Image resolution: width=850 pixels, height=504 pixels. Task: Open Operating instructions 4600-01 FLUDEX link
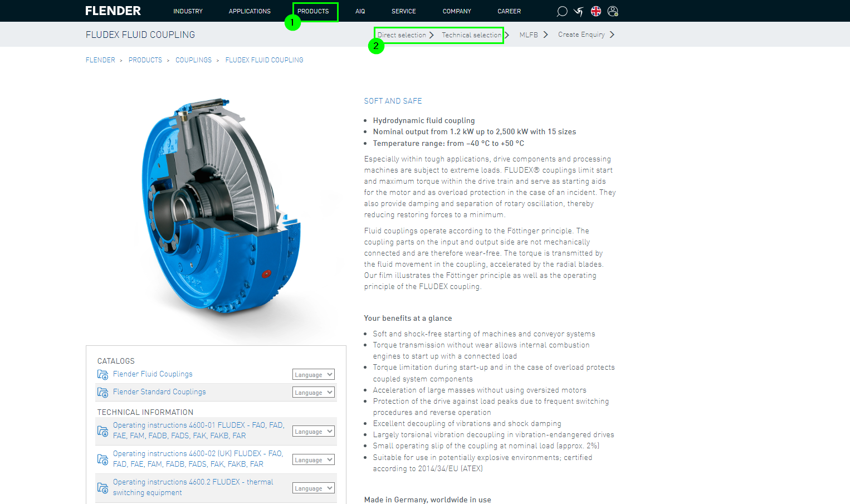click(199, 430)
